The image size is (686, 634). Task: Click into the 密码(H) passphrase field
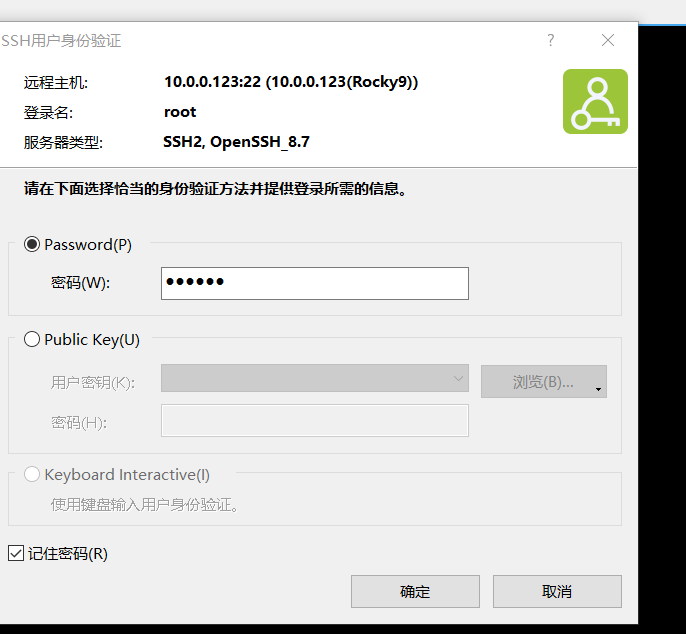click(x=315, y=420)
